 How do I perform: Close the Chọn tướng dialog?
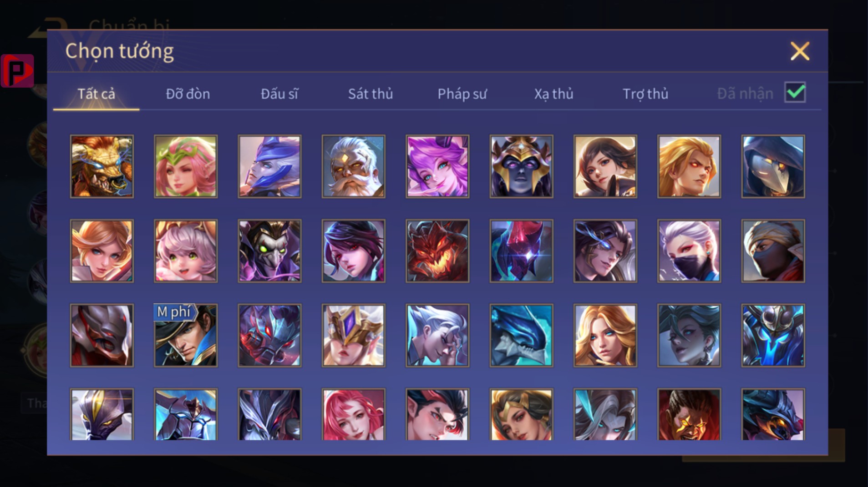click(x=800, y=51)
